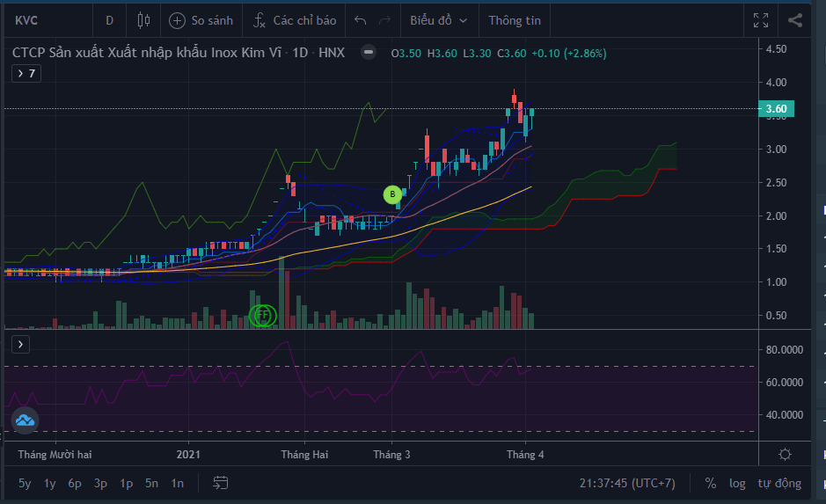This screenshot has width=826, height=504.
Task: Toggle log scale mode
Action: (x=737, y=483)
